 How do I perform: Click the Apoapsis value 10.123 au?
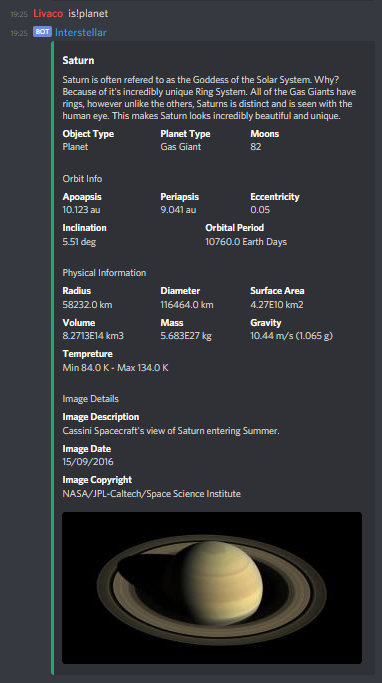pos(81,210)
